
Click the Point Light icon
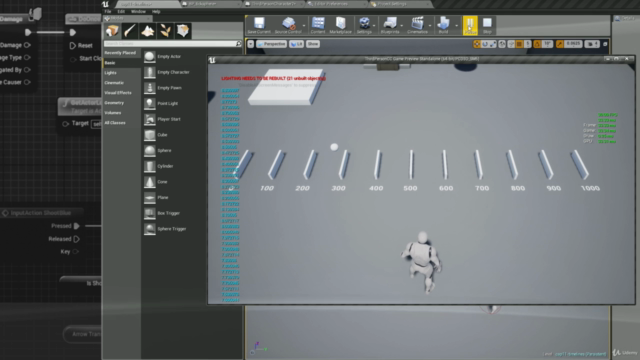pyautogui.click(x=149, y=103)
